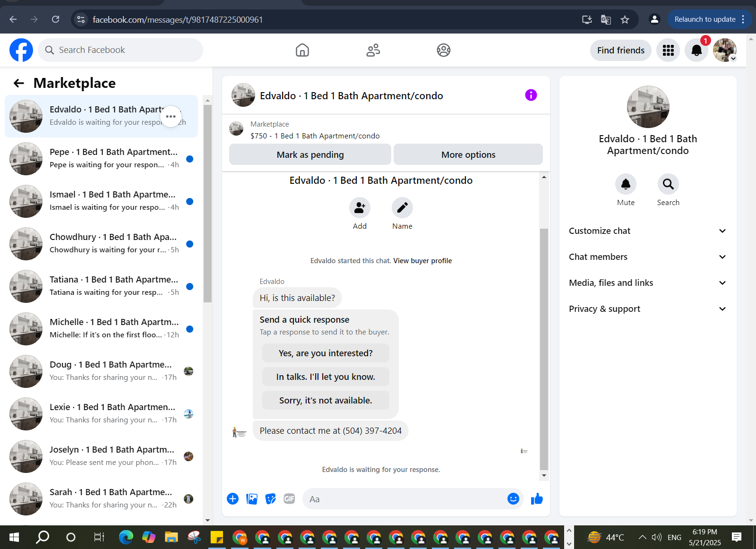Click the 'Hi, is this available?' message

297,298
